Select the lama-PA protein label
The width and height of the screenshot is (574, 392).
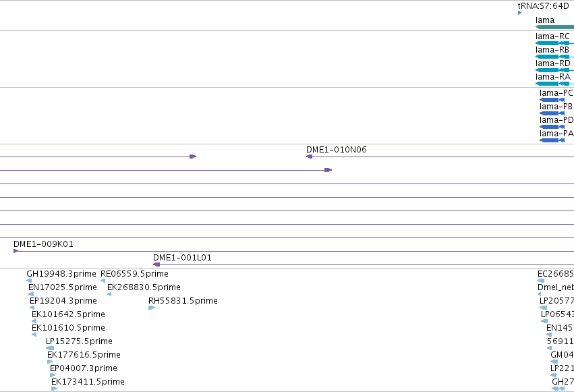point(556,134)
